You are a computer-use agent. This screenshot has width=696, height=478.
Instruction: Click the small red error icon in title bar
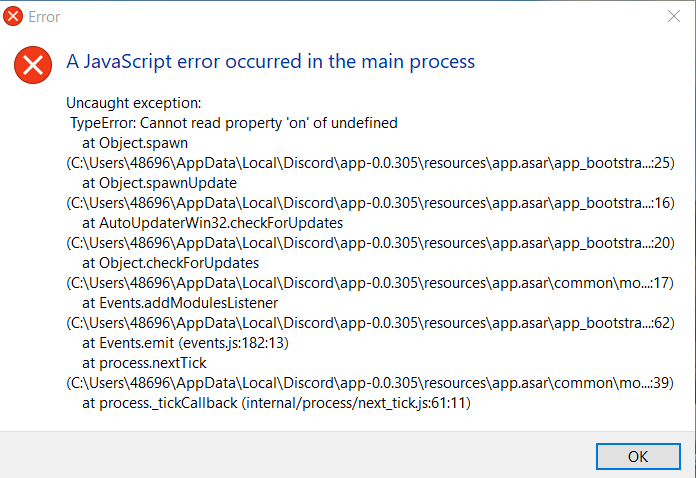pyautogui.click(x=13, y=16)
